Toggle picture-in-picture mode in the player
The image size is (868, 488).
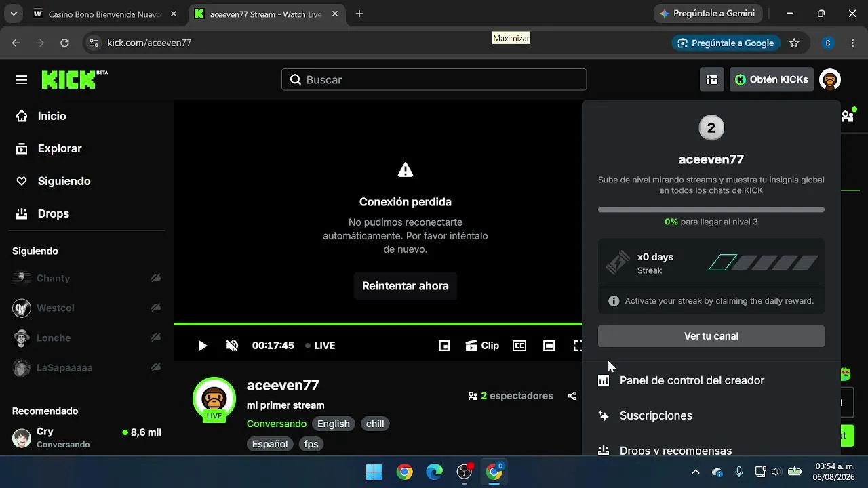[444, 346]
